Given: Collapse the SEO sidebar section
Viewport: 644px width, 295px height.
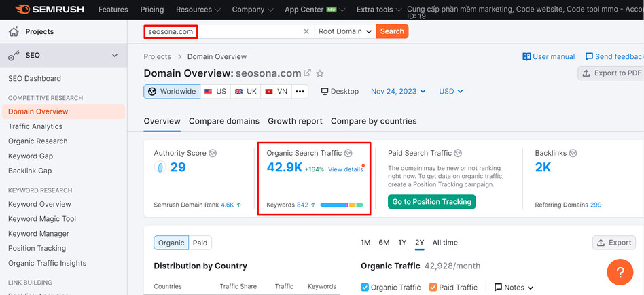Looking at the screenshot, I should point(115,56).
